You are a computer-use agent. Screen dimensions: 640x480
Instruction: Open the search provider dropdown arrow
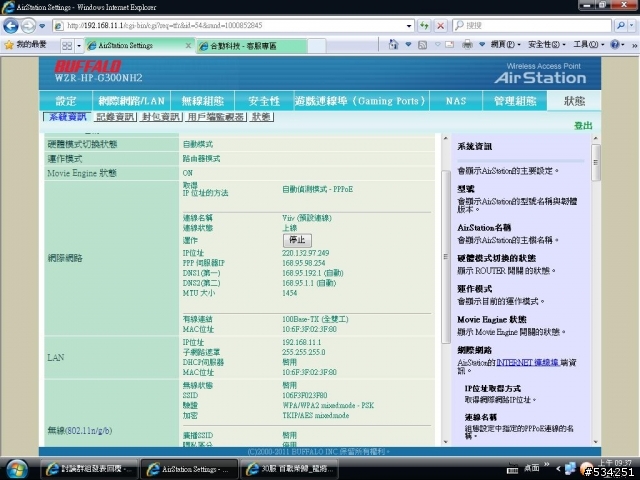point(632,25)
